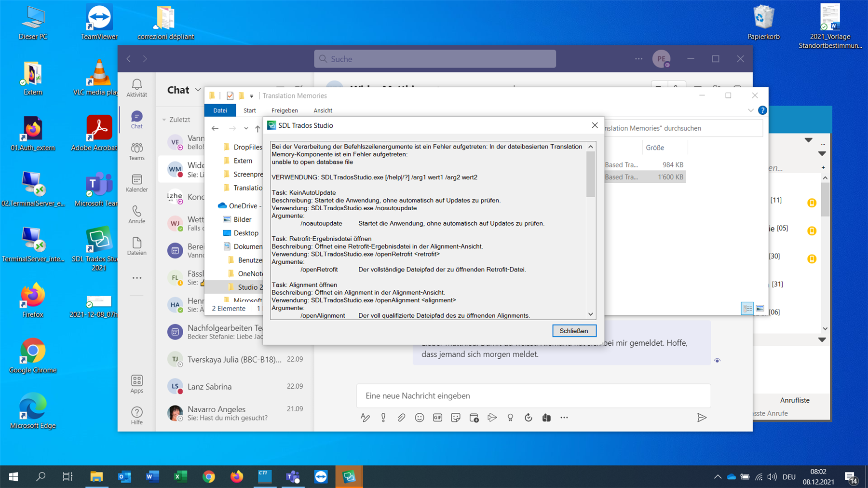Open the Datei menu in Explorer
This screenshot has height=488, width=868.
point(220,110)
